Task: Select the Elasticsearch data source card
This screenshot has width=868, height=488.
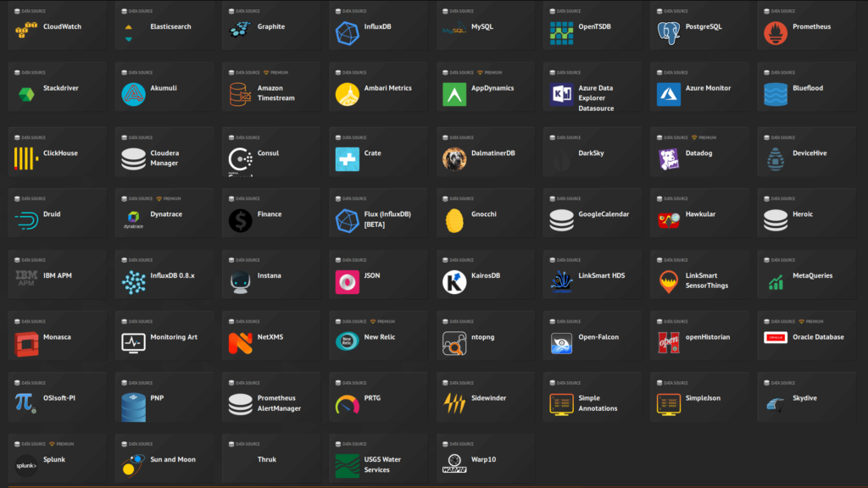Action: point(164,26)
